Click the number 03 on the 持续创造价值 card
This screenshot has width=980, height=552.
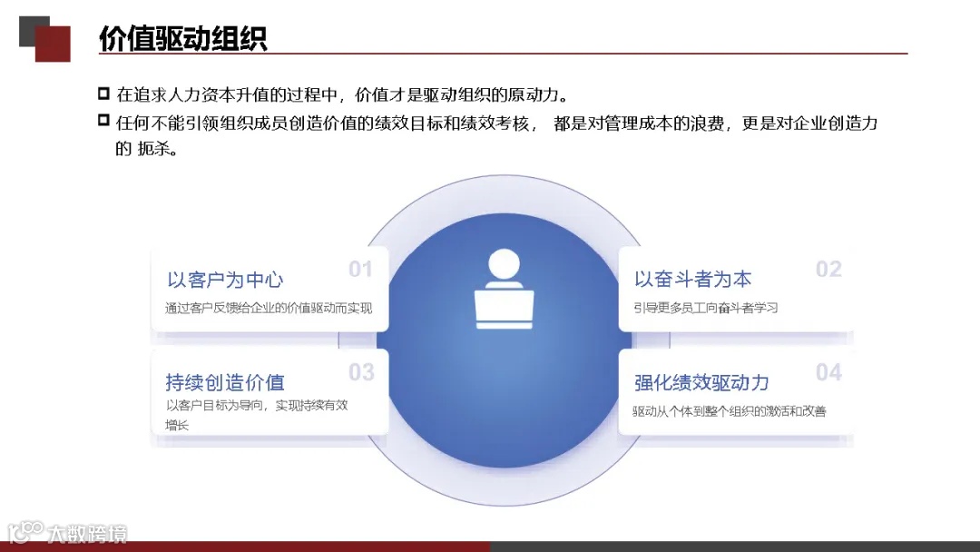[x=362, y=372]
